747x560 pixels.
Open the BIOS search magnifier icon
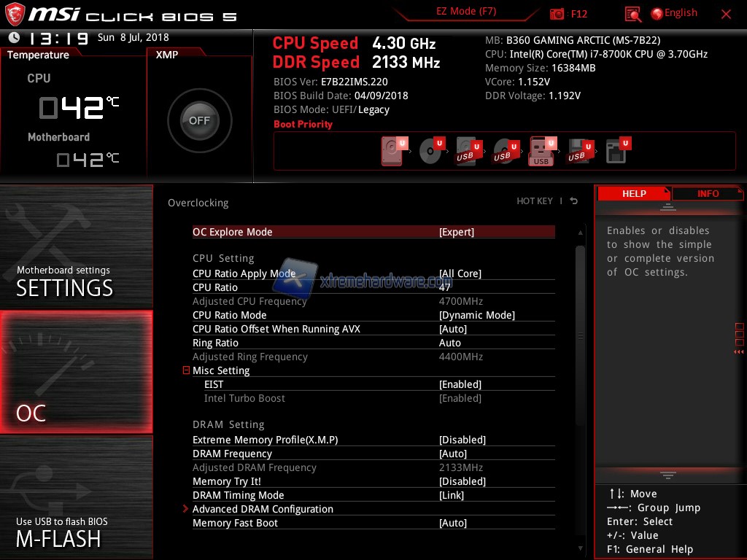(632, 14)
